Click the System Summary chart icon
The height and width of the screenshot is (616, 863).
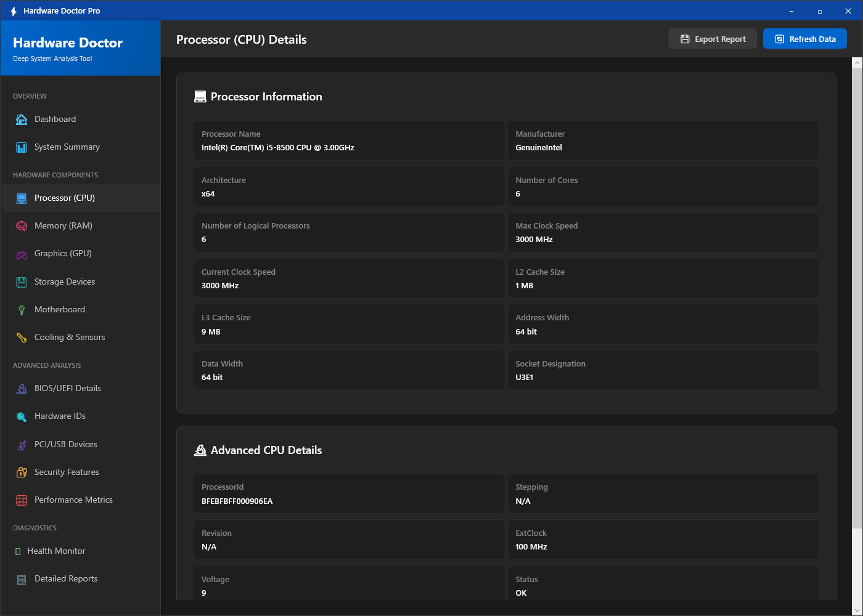tap(22, 147)
